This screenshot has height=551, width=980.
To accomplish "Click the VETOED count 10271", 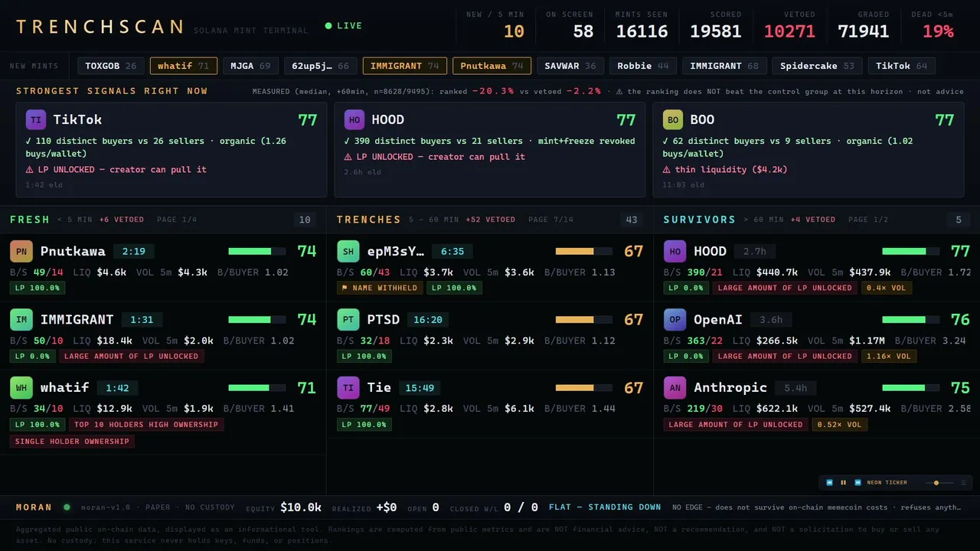I will 789,31.
